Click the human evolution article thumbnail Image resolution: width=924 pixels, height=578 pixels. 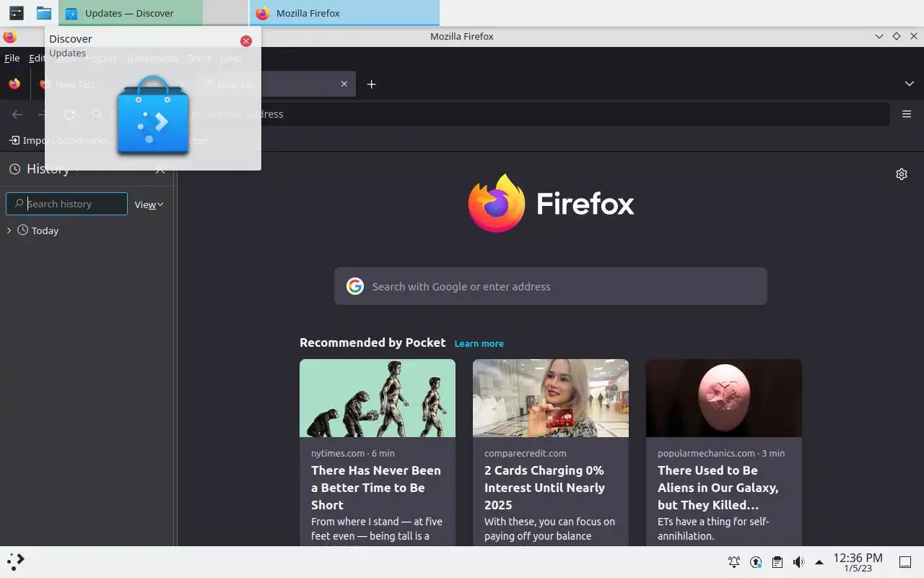pyautogui.click(x=378, y=398)
